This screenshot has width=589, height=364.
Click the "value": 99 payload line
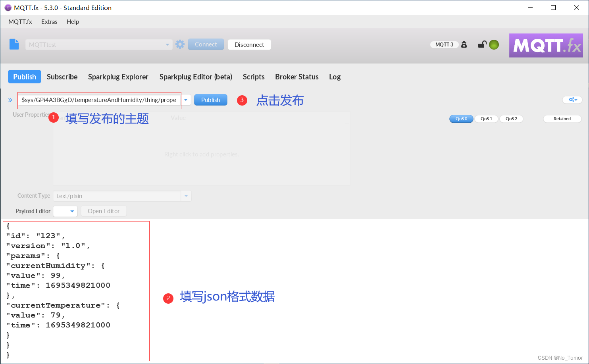point(35,275)
